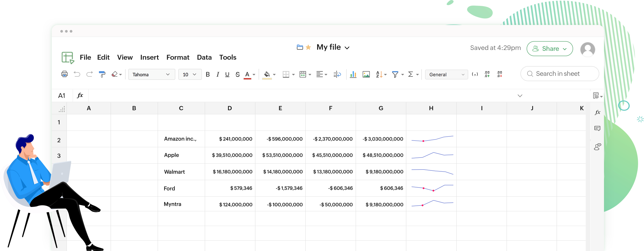
Task: Click the Wrap Text icon
Action: pyautogui.click(x=337, y=74)
